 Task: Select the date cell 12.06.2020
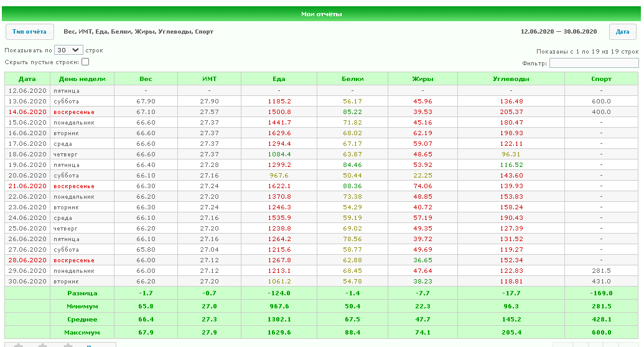tap(27, 90)
